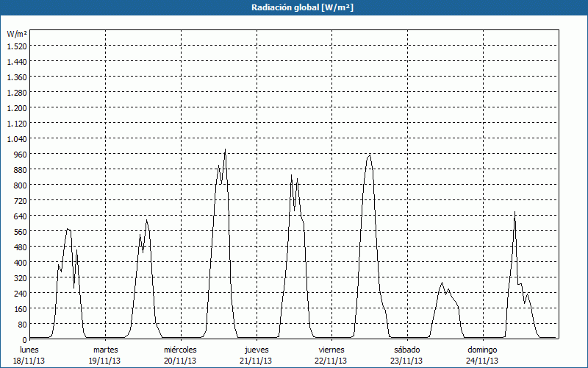This screenshot has height=368, width=588.
Task: Select the "domingo" day label
Action: (x=483, y=350)
